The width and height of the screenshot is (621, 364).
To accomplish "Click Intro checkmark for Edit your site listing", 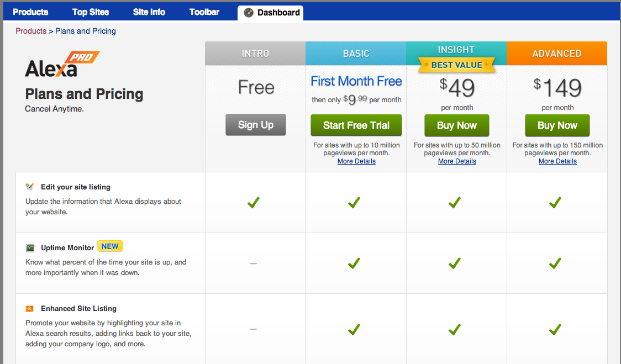I will pyautogui.click(x=254, y=202).
